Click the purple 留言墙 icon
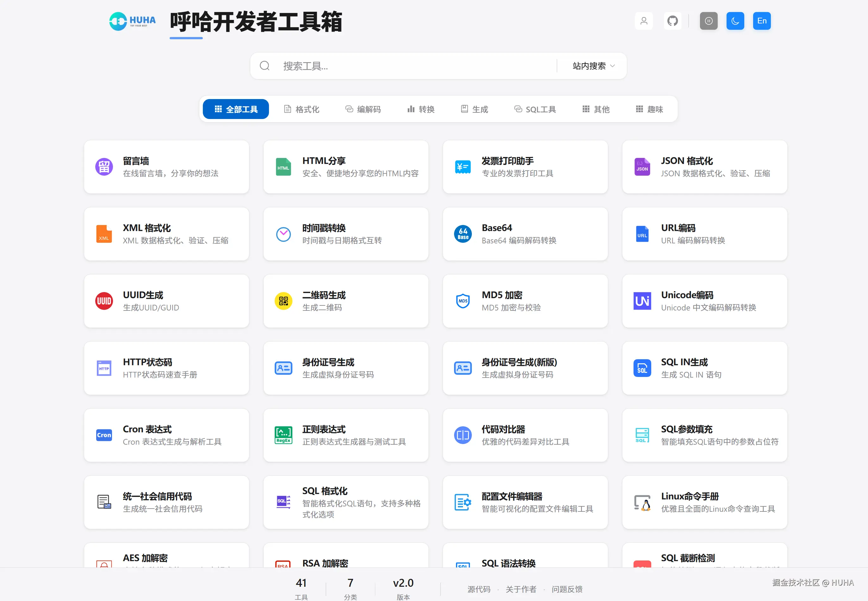This screenshot has width=868, height=601. (x=104, y=167)
